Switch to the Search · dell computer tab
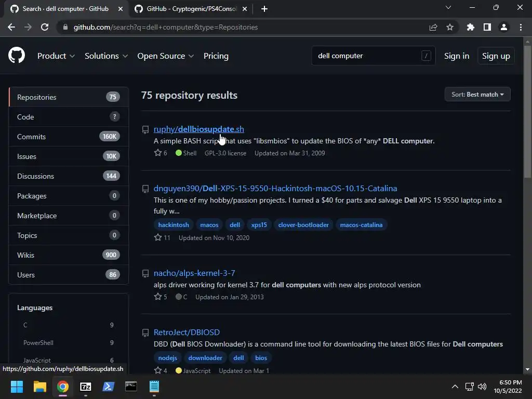Screen dimensions: 532x399 pyautogui.click(x=65, y=9)
